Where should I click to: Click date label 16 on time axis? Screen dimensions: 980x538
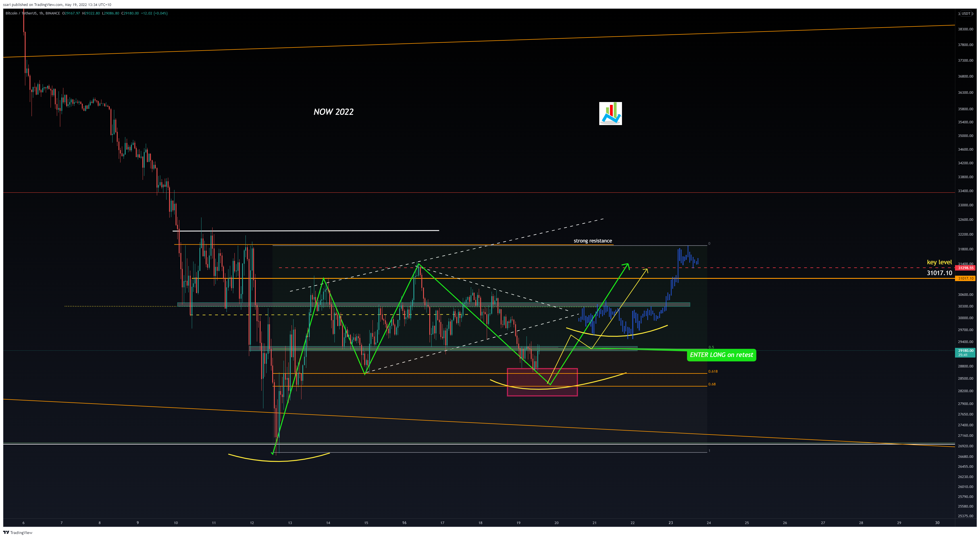click(x=404, y=523)
